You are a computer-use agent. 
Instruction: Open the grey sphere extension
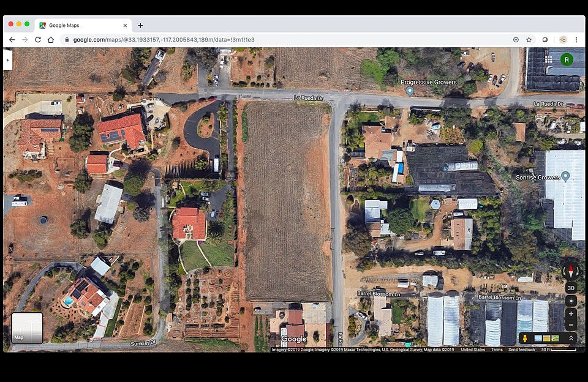(x=545, y=40)
